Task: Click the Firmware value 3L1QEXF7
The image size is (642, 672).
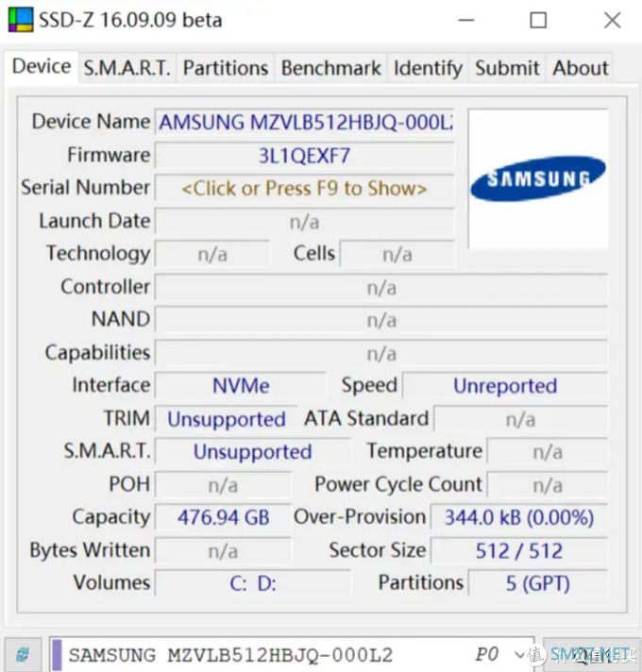Action: [x=304, y=156]
